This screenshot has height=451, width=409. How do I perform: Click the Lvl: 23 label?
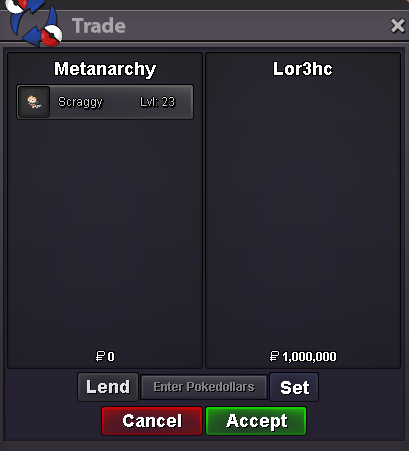pyautogui.click(x=157, y=102)
